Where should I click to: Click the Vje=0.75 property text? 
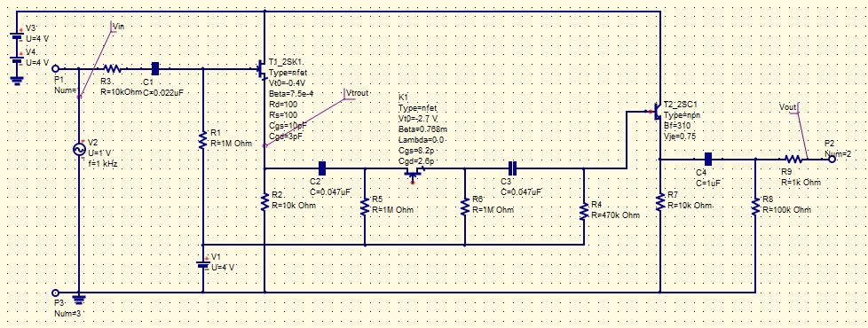[681, 136]
